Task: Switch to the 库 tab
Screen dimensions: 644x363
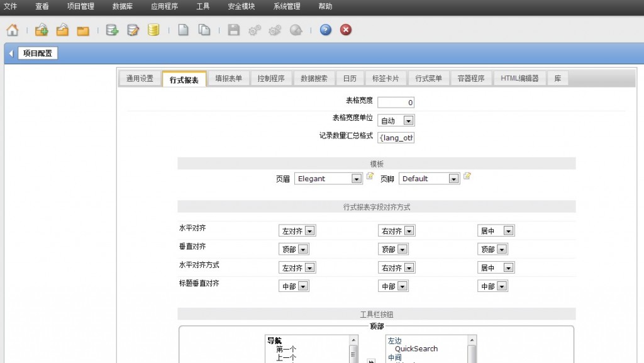Action: [x=558, y=79]
